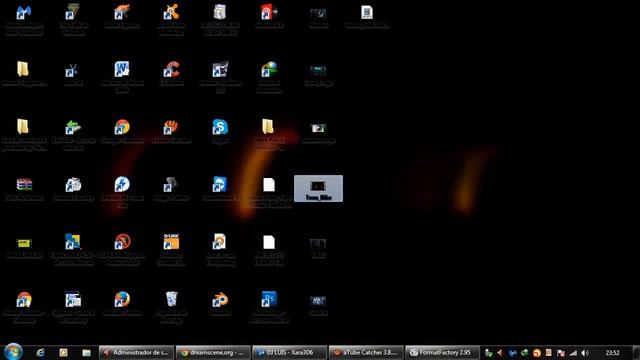Open the clapperboard video editor shortcut
This screenshot has height=360, width=640.
[x=220, y=69]
